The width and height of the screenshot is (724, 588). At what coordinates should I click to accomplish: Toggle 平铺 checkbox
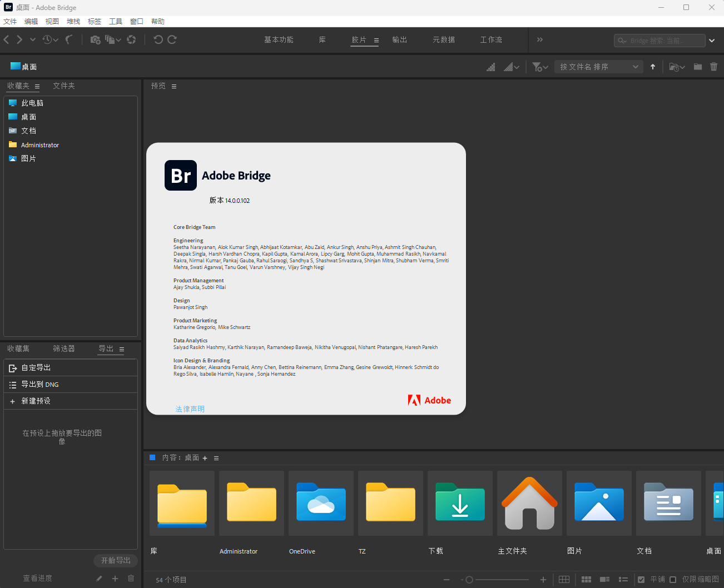pyautogui.click(x=641, y=580)
